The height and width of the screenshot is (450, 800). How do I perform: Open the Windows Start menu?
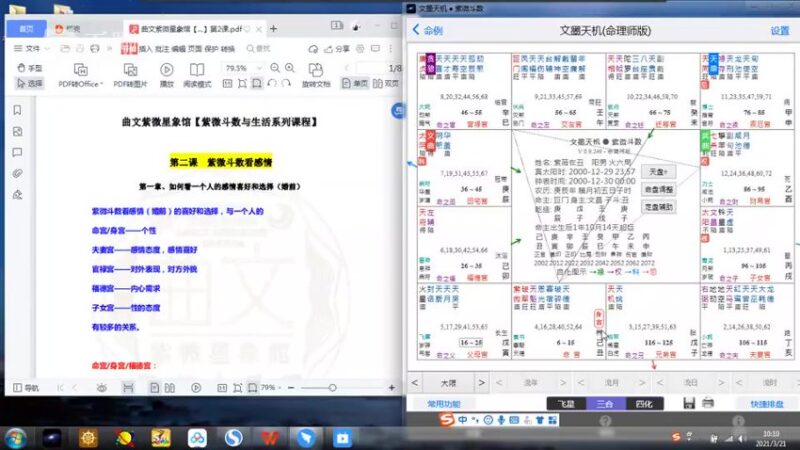tap(15, 438)
